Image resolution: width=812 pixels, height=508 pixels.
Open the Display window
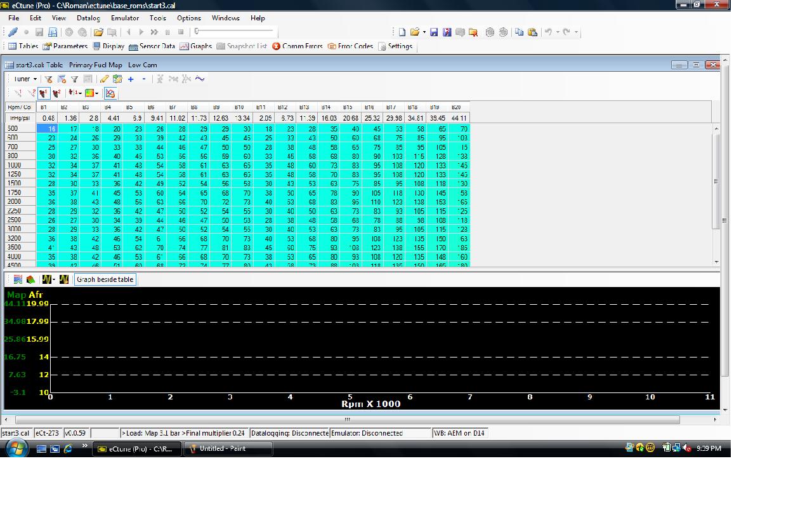108,46
